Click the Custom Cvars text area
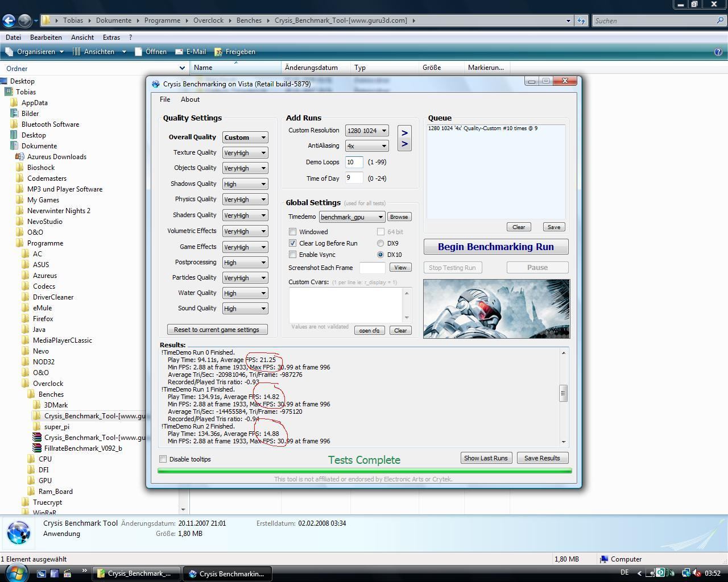Viewport: 728px width, 582px height. tap(346, 305)
